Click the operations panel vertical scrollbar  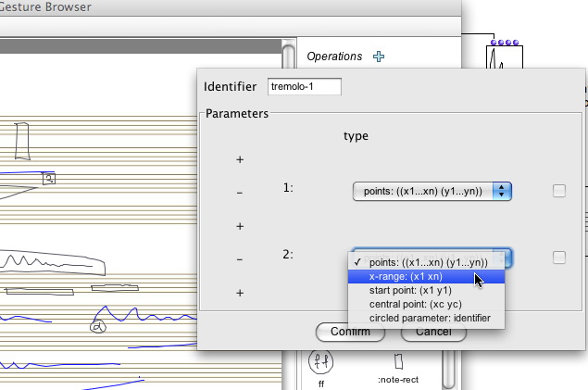click(448, 370)
